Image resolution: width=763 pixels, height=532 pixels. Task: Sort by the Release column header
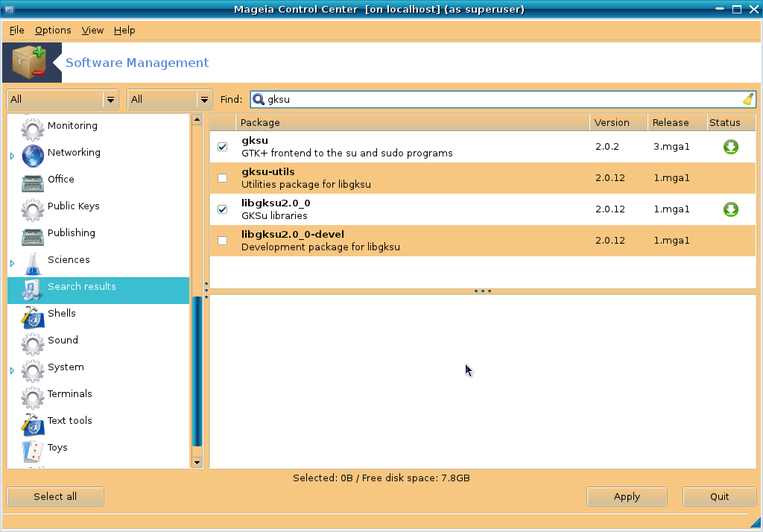[x=677, y=123]
